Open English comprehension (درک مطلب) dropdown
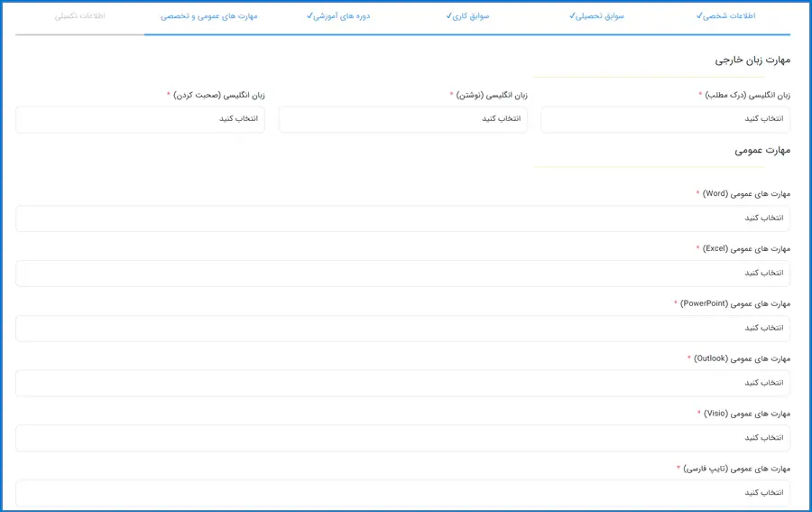 [x=665, y=119]
